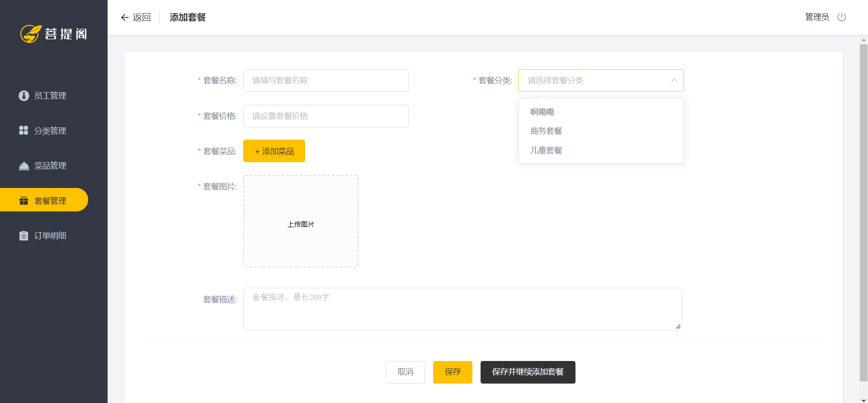Screen dimensions: 868x403
Task: Click the page vertical scrollbar
Action: [863, 212]
